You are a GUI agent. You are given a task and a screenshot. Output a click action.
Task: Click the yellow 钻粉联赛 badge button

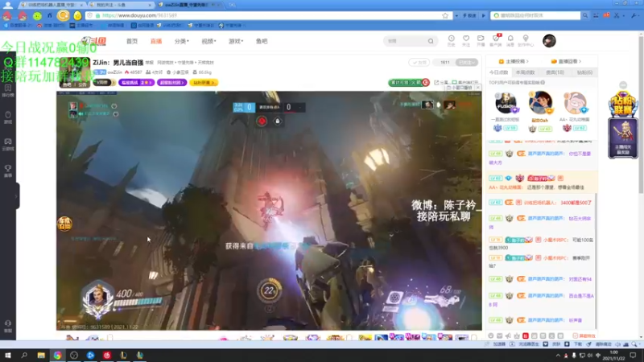click(204, 83)
